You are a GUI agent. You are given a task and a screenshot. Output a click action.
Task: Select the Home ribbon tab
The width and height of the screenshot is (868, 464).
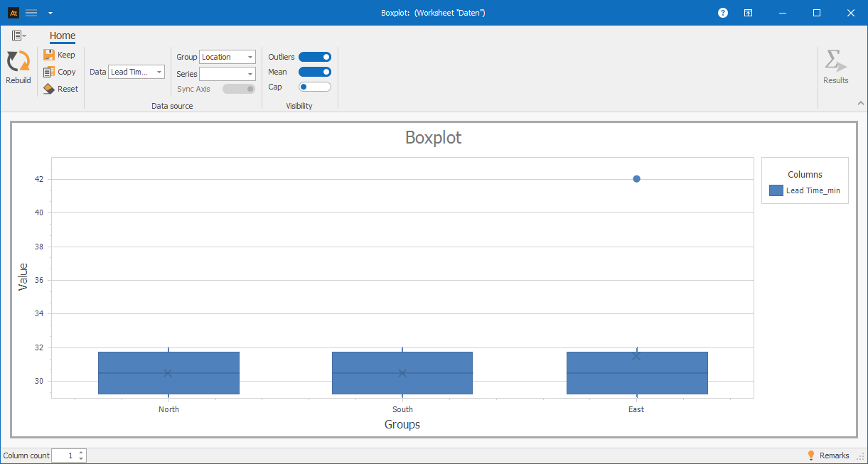pos(63,36)
